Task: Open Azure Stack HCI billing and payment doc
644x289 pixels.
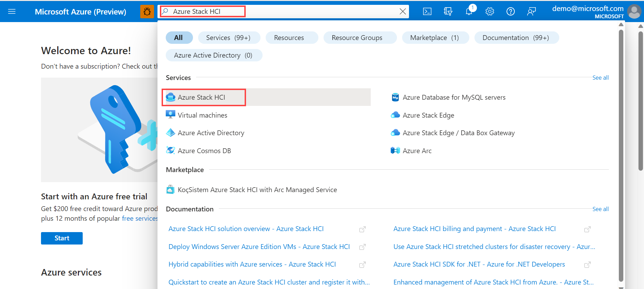Action: point(474,229)
